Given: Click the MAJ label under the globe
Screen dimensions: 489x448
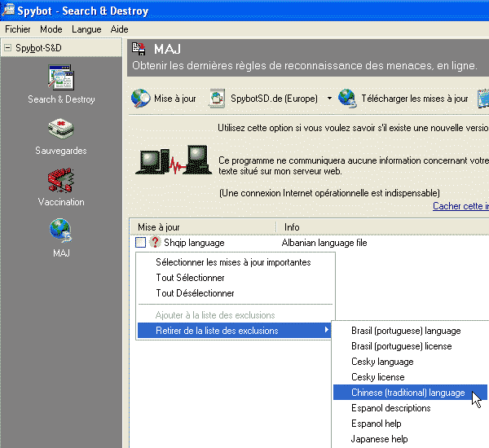Looking at the screenshot, I should (x=61, y=253).
